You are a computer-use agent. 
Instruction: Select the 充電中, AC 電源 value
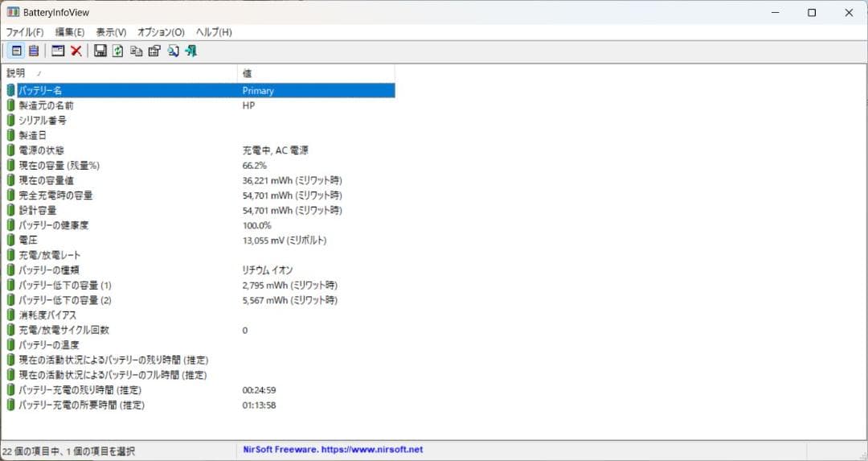coord(275,150)
